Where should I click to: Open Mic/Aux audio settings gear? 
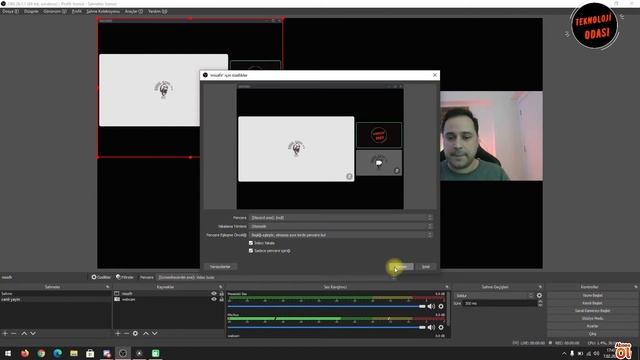(x=441, y=327)
